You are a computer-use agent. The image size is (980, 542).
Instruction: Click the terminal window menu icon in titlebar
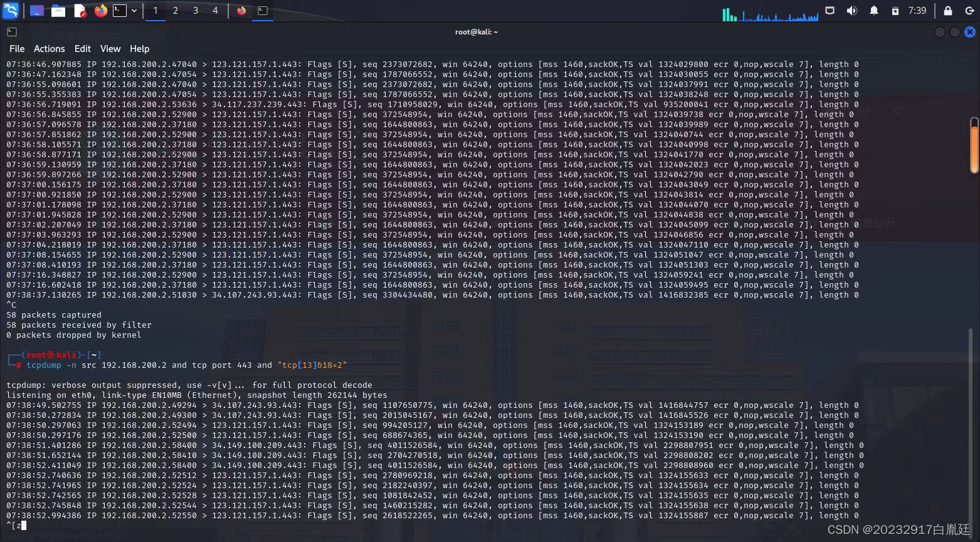pos(12,32)
